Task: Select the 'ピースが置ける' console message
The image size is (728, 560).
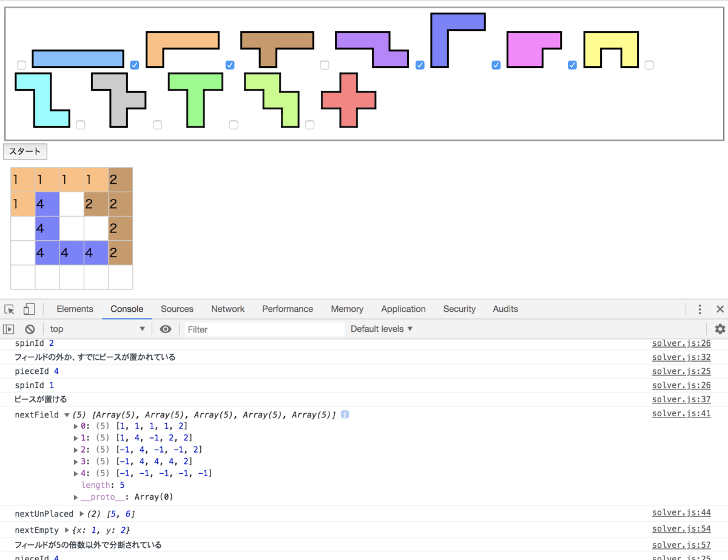Action: pos(41,399)
